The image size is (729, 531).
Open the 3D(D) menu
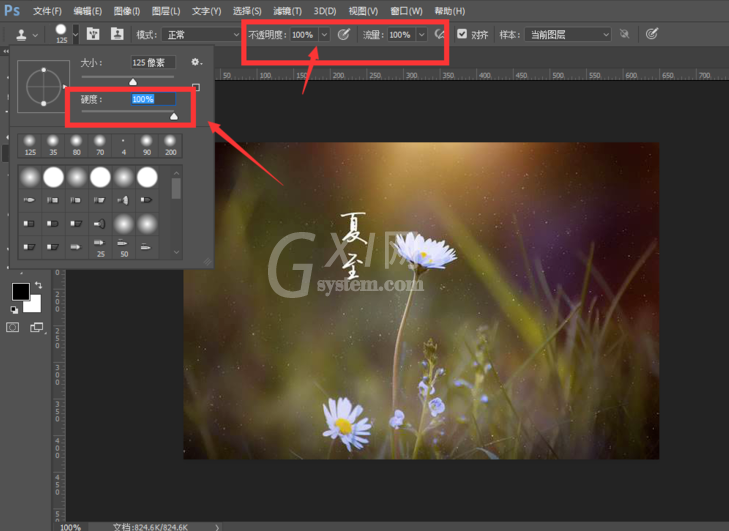(x=325, y=11)
